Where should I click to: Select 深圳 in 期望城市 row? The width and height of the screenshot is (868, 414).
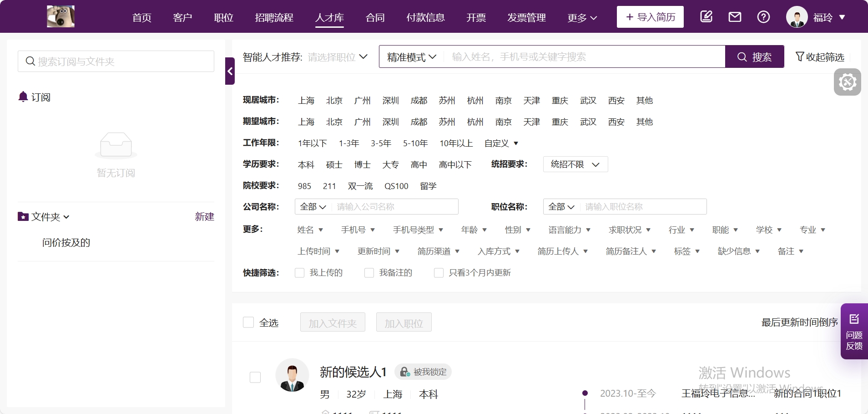point(390,122)
